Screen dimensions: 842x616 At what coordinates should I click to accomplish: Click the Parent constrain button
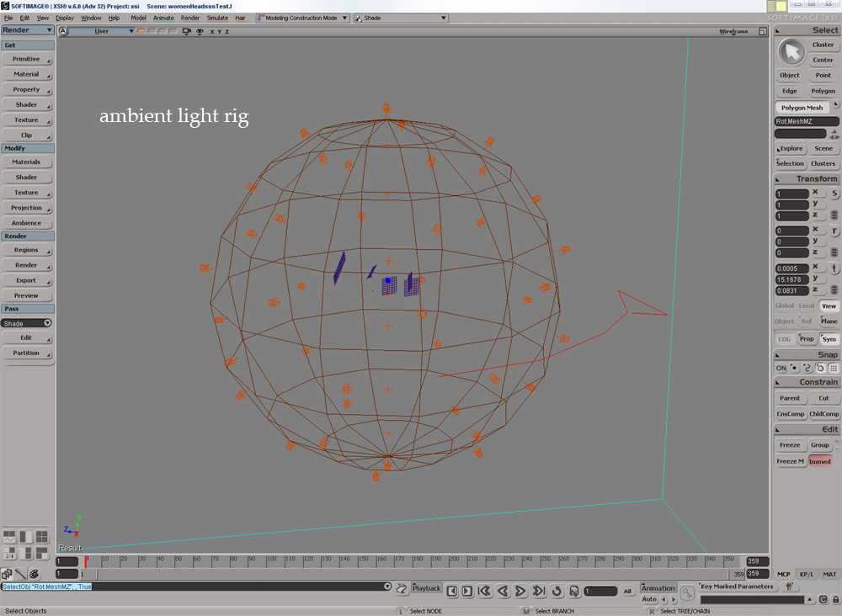click(x=790, y=398)
